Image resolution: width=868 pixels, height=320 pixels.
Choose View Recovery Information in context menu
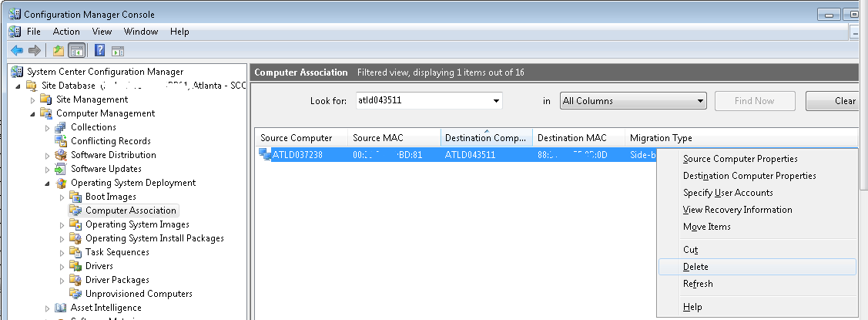[757, 210]
